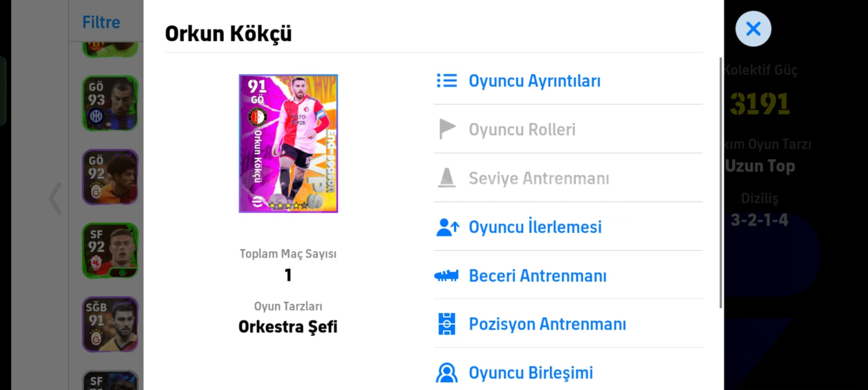Open Beceri Antrenmanı
The width and height of the screenshot is (868, 390).
pos(538,276)
